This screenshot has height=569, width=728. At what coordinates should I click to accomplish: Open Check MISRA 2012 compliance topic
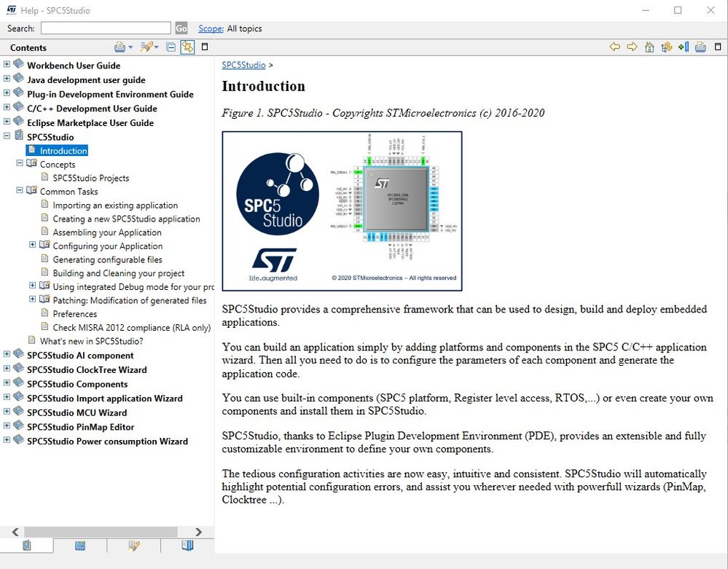tap(132, 328)
